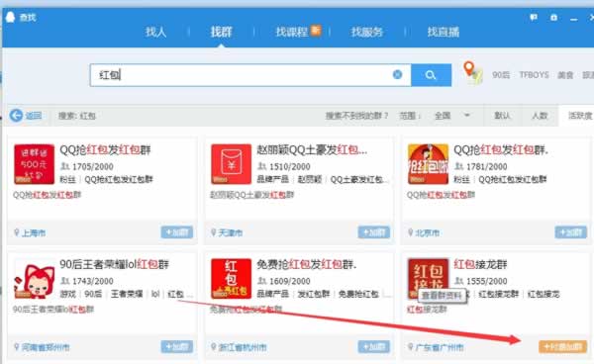The image size is (594, 364).
Task: Open avatar of 上海市 QQ抢红包发红包群
Action: (34, 164)
